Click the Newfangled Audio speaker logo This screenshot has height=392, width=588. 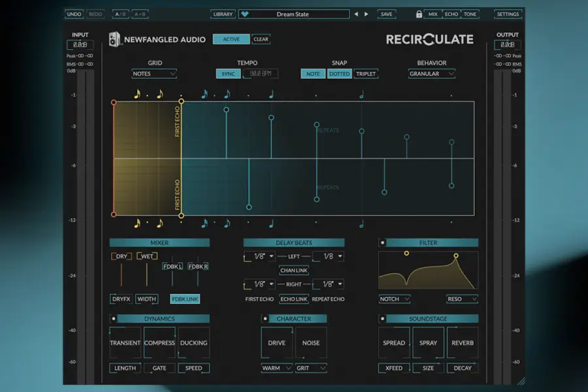tap(114, 39)
